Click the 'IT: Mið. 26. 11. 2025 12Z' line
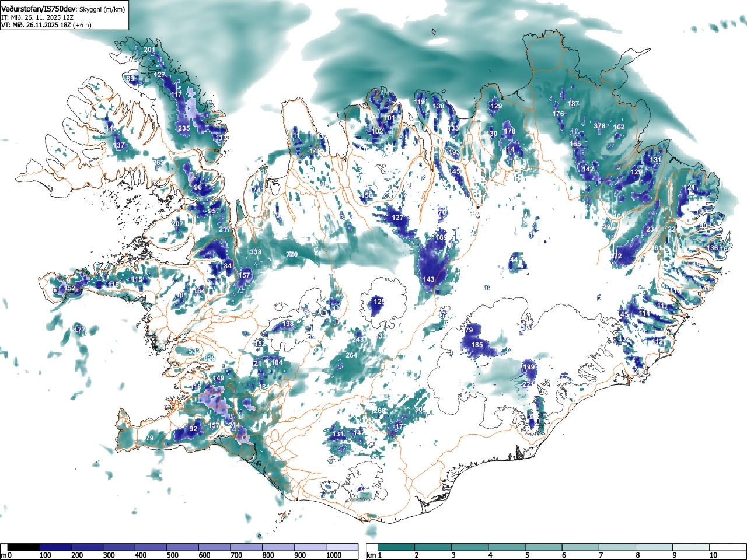The image size is (747, 560). click(x=37, y=17)
